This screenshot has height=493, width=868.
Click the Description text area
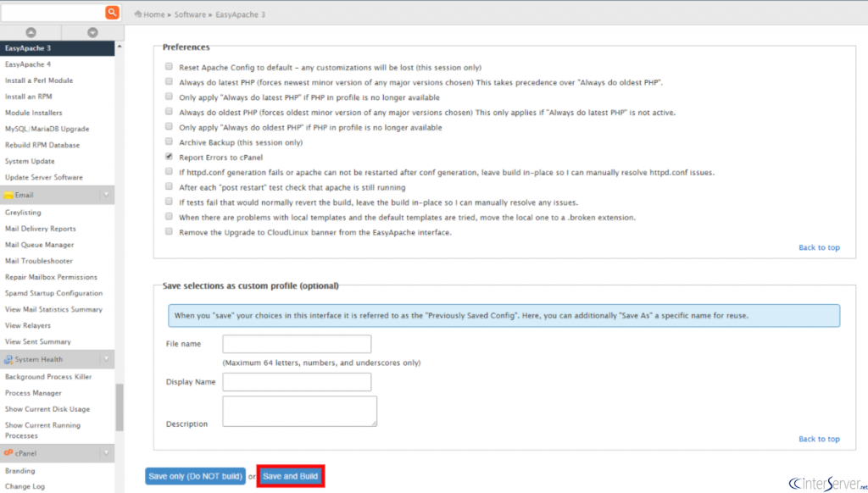299,411
